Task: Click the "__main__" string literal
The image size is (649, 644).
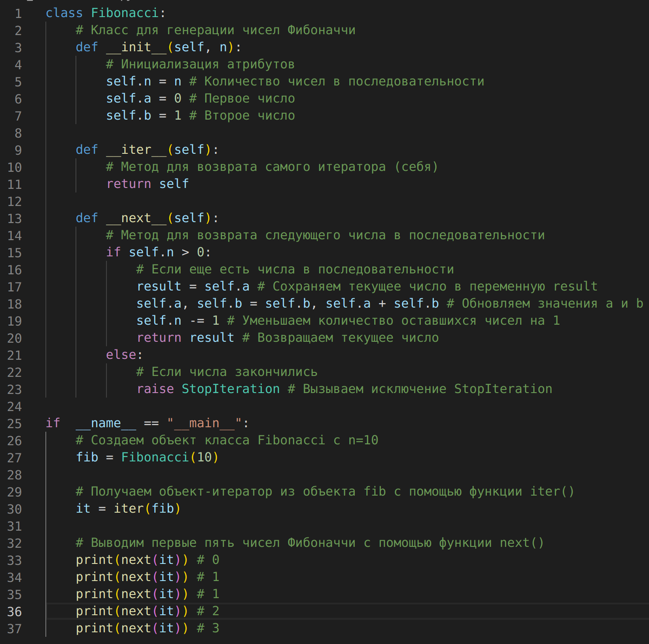Action: coord(204,423)
